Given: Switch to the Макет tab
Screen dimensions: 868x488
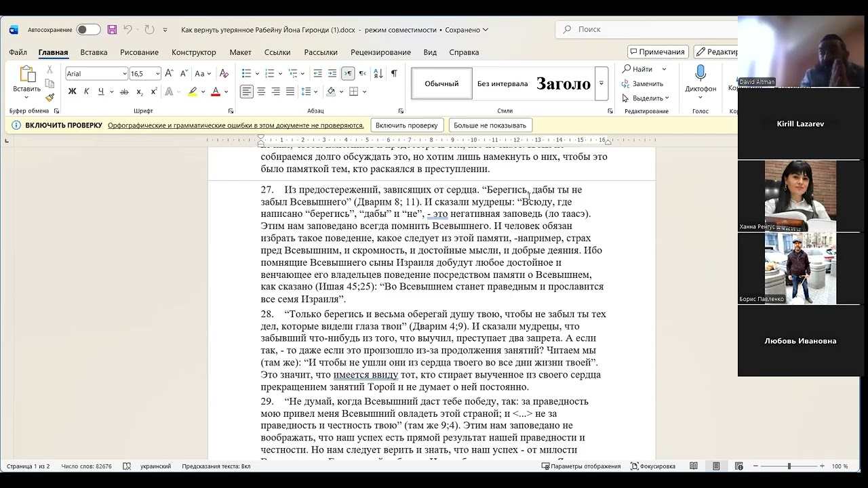Looking at the screenshot, I should 240,52.
